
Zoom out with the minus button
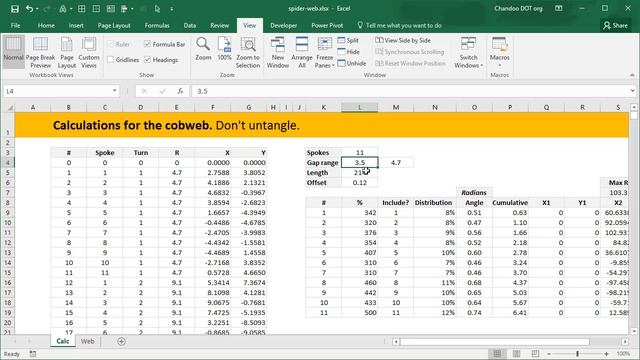coord(549,354)
